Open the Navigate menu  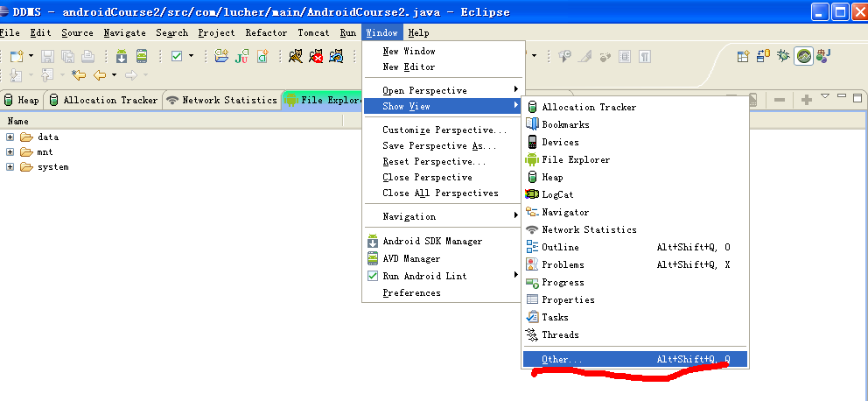pyautogui.click(x=125, y=32)
